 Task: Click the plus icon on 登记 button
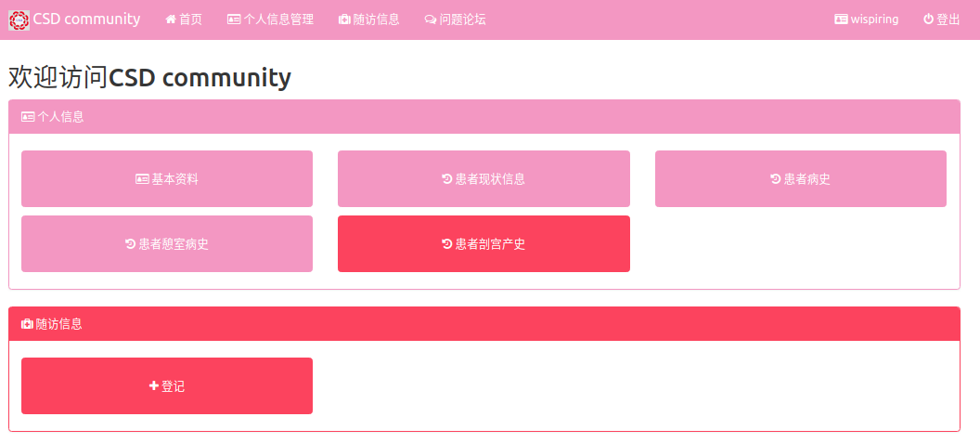154,385
